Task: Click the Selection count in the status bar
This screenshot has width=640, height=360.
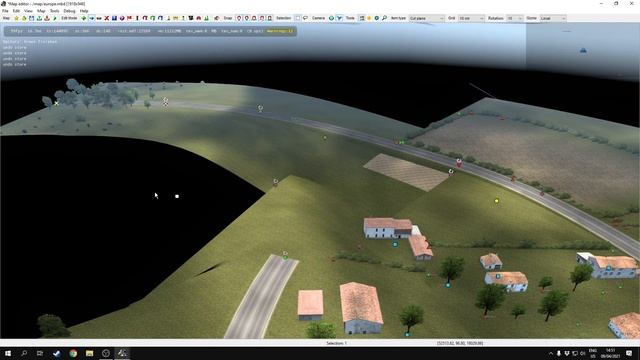Action: pos(336,343)
